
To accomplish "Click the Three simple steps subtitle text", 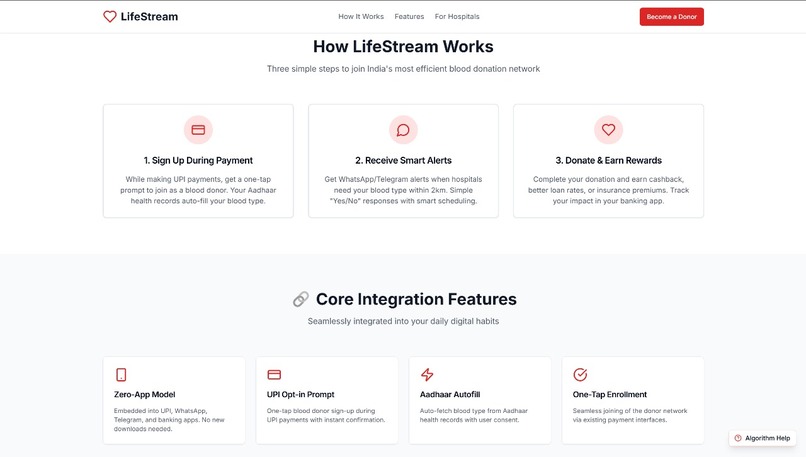I will pos(403,68).
